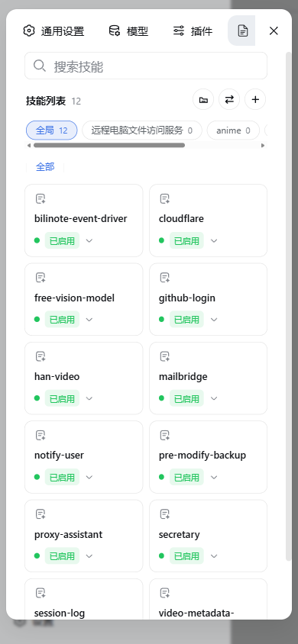Viewport: 298px width, 644px height.
Task: Expand status dropdown chevron for proxy-assistant
Action: pos(89,556)
